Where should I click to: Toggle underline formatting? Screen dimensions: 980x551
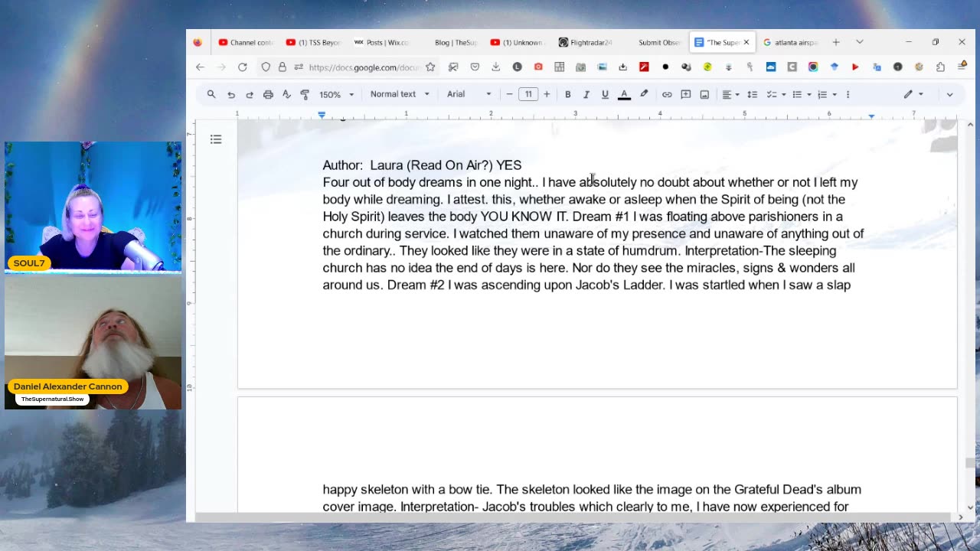point(605,94)
